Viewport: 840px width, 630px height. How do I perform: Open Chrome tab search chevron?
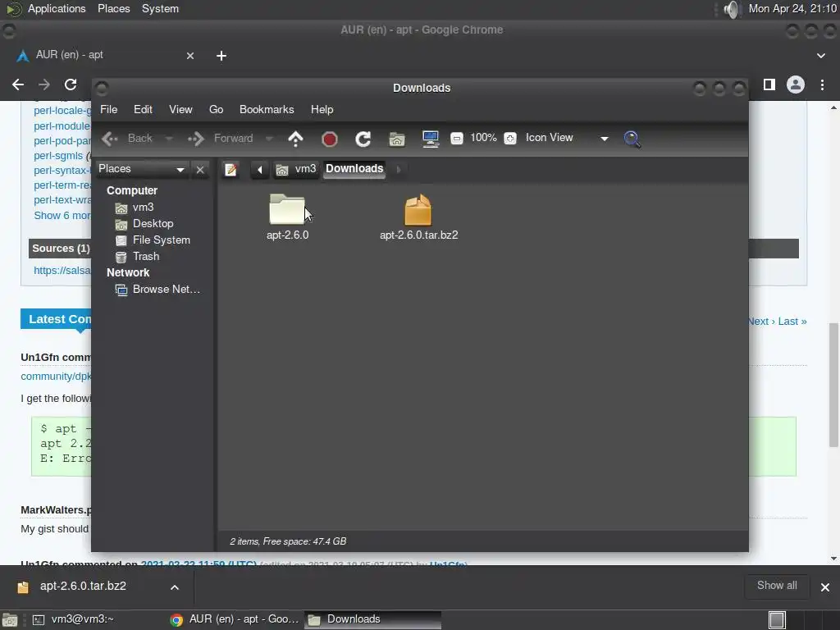pos(820,56)
